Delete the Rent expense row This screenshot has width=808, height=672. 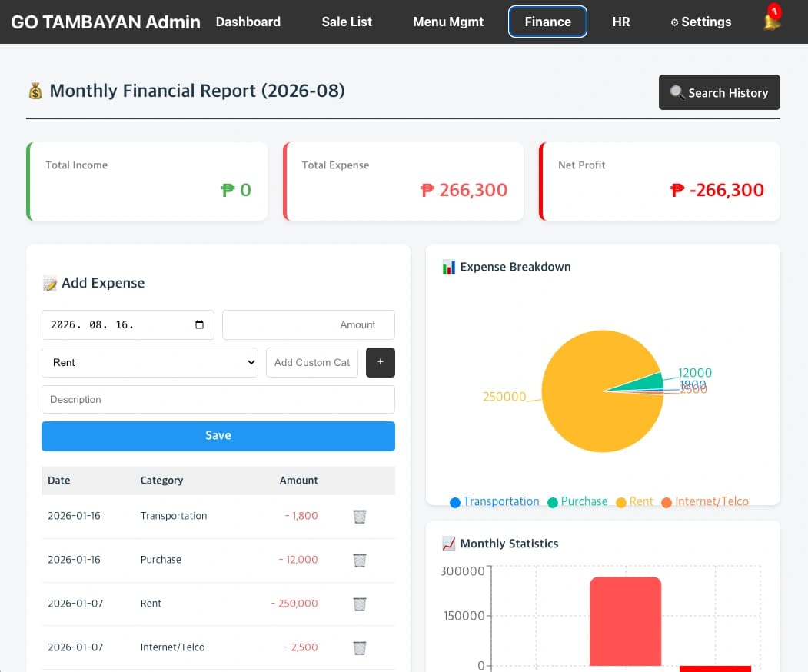pos(360,604)
